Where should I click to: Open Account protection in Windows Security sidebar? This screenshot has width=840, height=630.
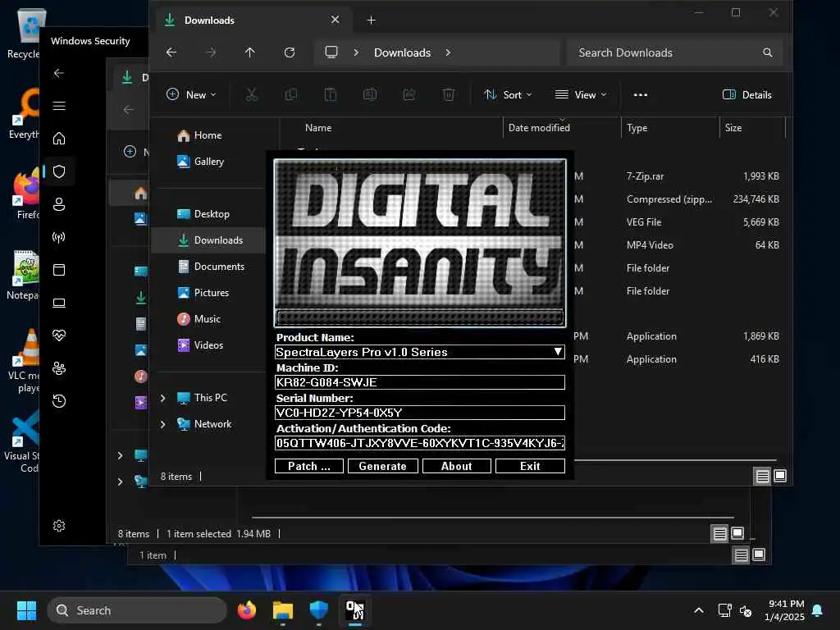click(x=59, y=204)
